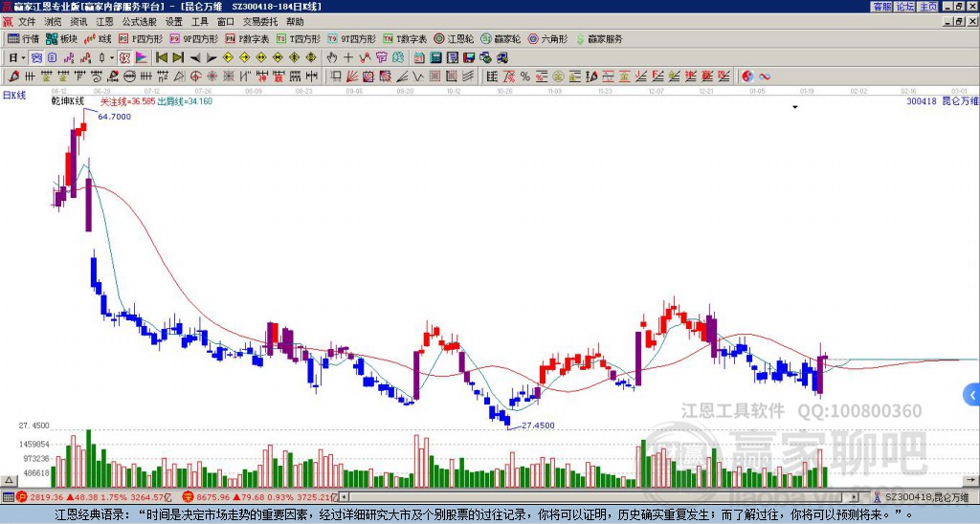
Task: Toggle the color flag icon
Action: (142, 58)
